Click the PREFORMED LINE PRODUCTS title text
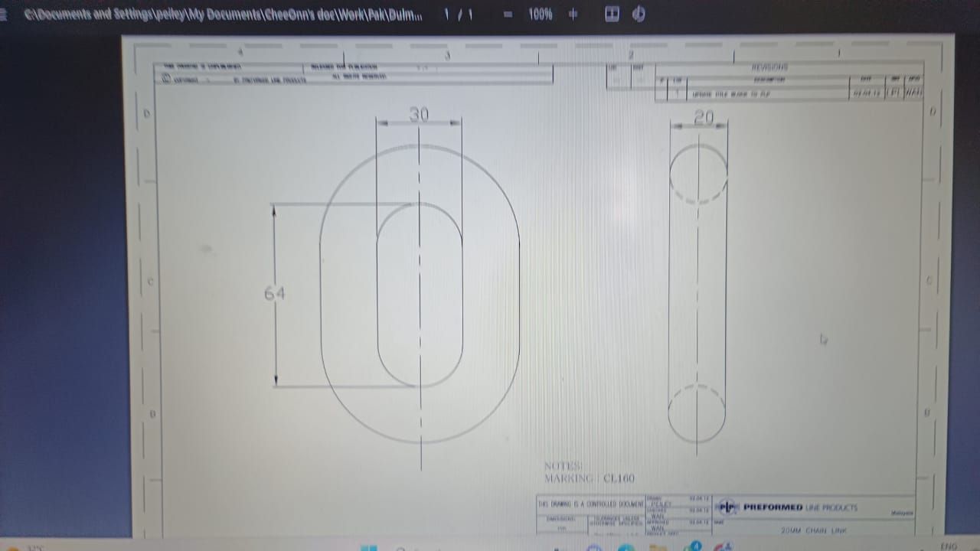980x551 pixels. 800,507
